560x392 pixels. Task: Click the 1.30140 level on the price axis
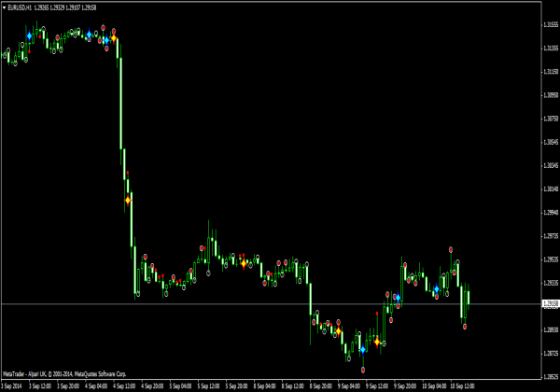tap(550, 188)
